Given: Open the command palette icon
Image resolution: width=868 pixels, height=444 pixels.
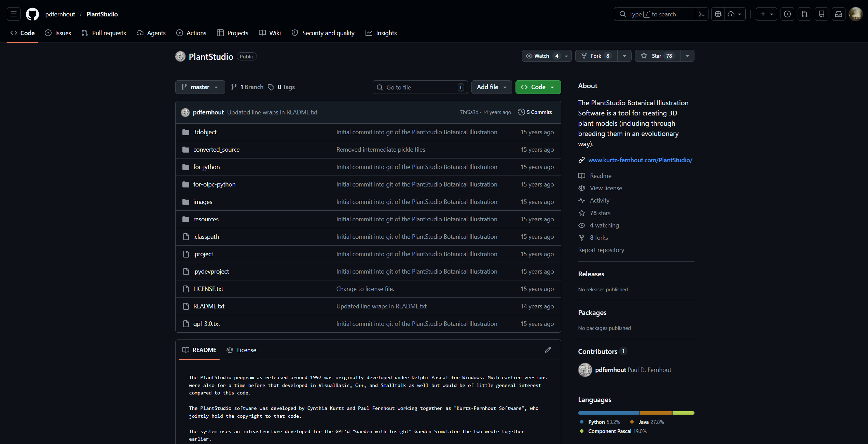Looking at the screenshot, I should (x=702, y=14).
